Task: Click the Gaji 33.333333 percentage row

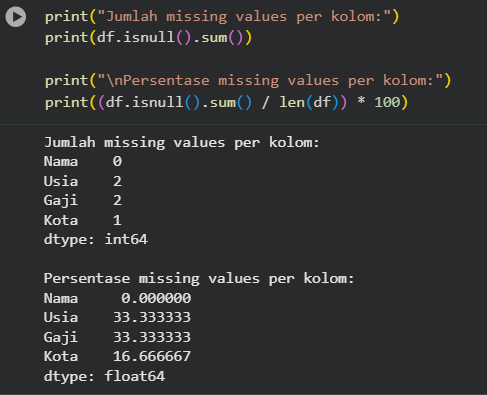Action: [x=117, y=337]
